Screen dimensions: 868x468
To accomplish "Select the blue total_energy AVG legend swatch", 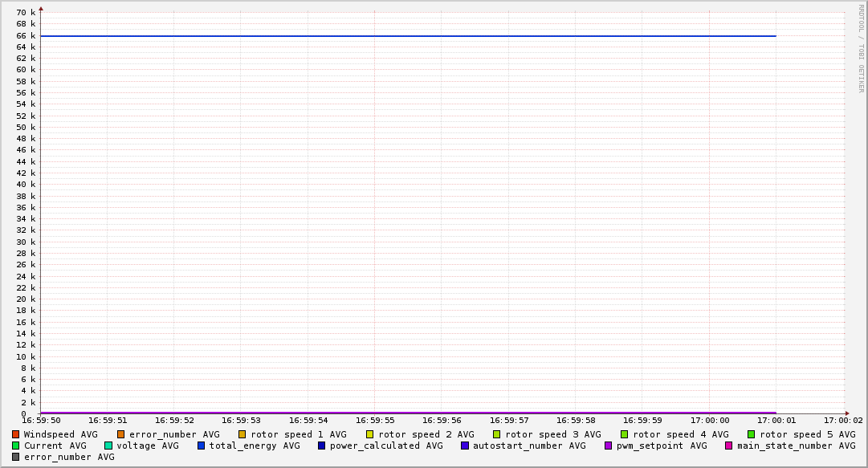I will 202,446.
